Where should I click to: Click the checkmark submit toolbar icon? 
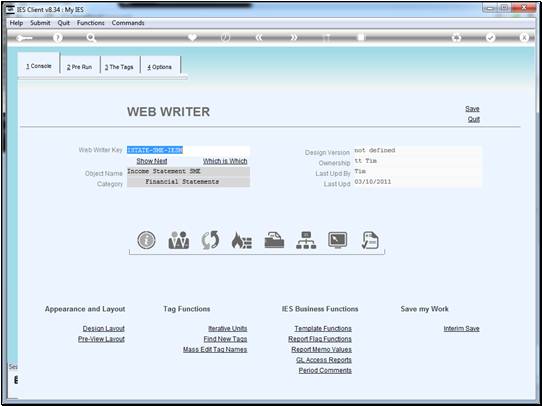tap(490, 38)
